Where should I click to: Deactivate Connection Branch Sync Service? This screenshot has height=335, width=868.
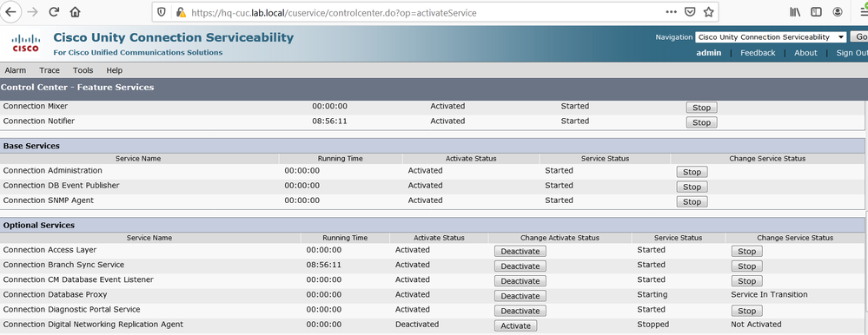[x=520, y=266]
